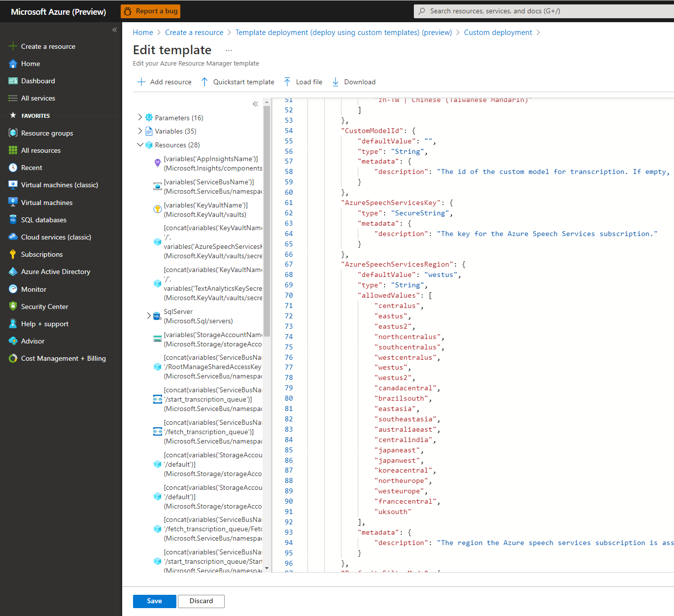The height and width of the screenshot is (616, 674).
Task: Download the template via toolbar
Action: click(354, 82)
